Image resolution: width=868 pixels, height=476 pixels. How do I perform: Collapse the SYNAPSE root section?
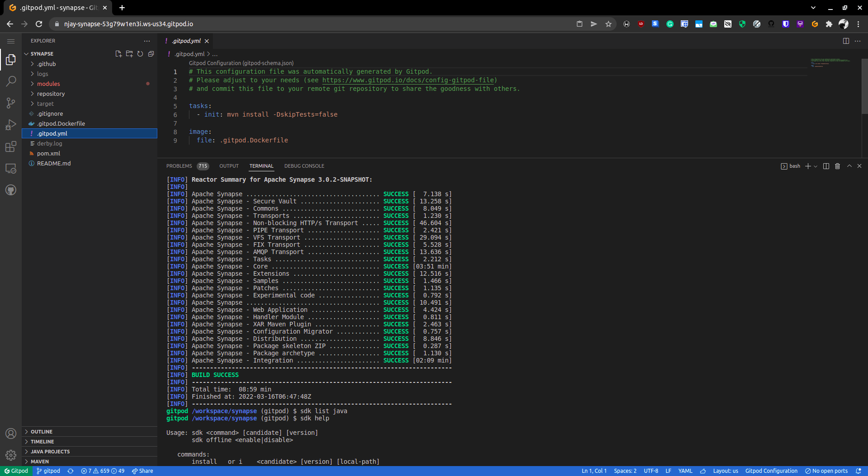click(x=42, y=54)
